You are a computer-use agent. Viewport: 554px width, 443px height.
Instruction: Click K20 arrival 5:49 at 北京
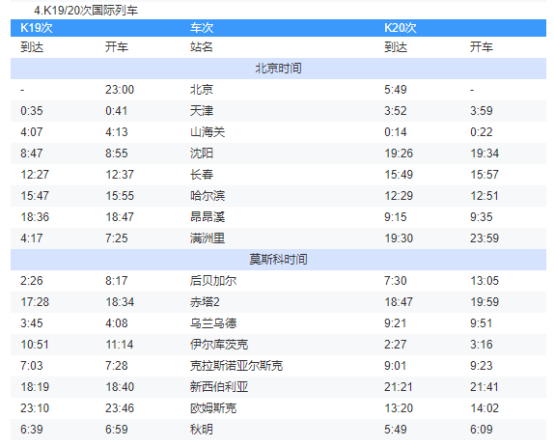click(x=395, y=89)
